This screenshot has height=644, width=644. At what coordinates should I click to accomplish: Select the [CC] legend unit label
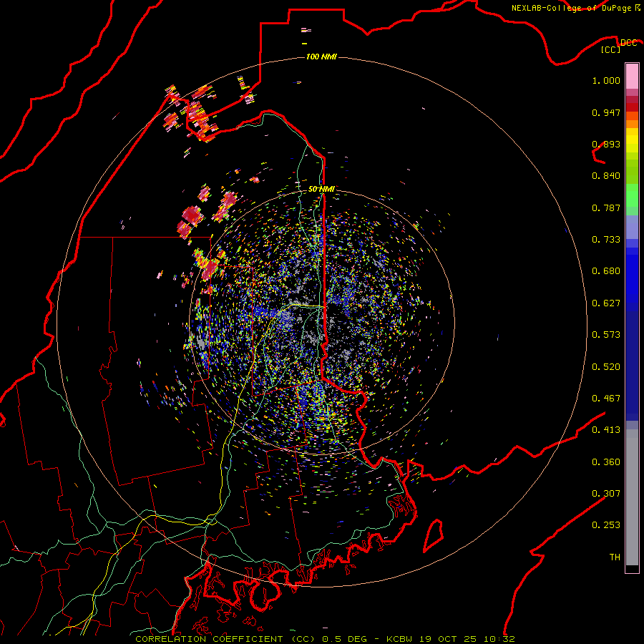[x=611, y=49]
